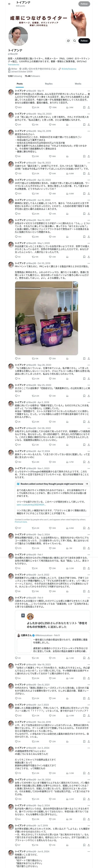Open the profile search magnifier icon
Viewport: 98px width, 868px height.
tap(75, 41)
